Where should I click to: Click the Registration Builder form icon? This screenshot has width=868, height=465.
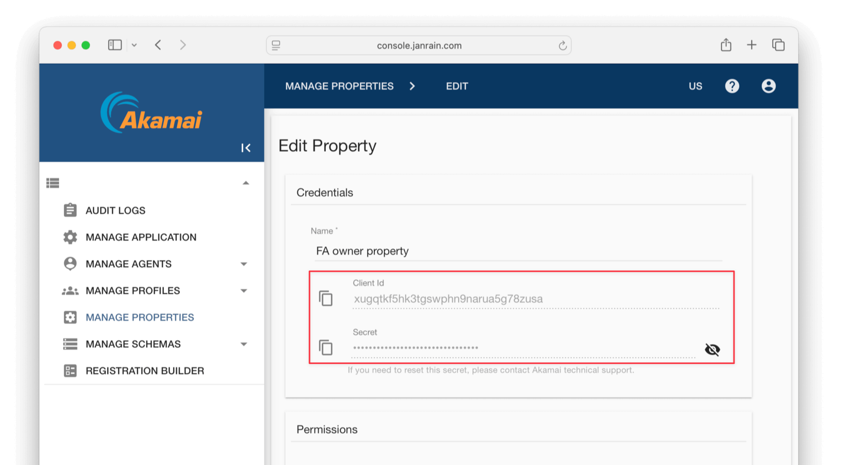pyautogui.click(x=70, y=370)
